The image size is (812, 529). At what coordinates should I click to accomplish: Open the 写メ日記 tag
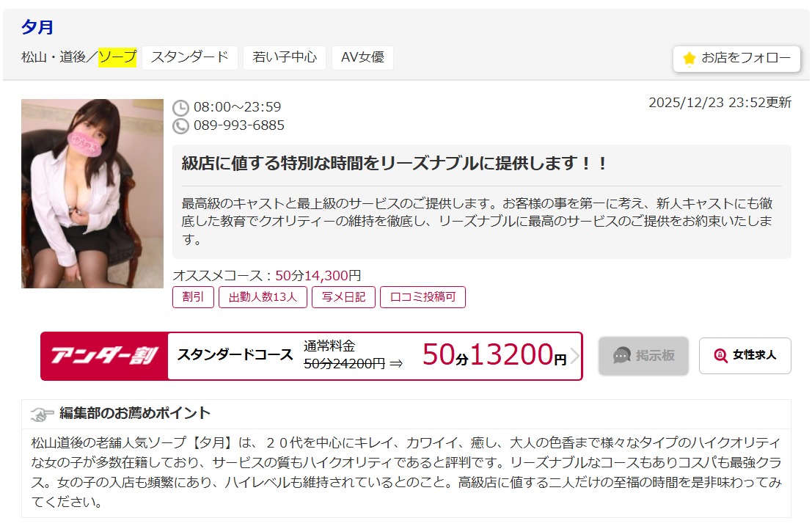pos(343,297)
